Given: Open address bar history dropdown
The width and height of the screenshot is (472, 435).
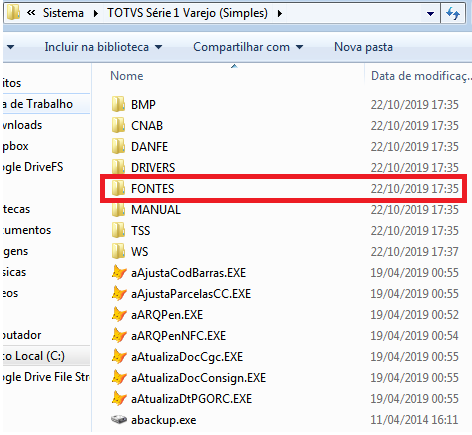Looking at the screenshot, I should (x=430, y=13).
